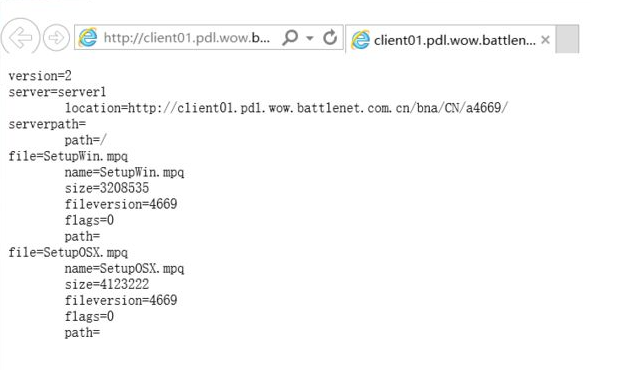
Task: Click the magnifier search icon in address bar
Action: click(290, 38)
